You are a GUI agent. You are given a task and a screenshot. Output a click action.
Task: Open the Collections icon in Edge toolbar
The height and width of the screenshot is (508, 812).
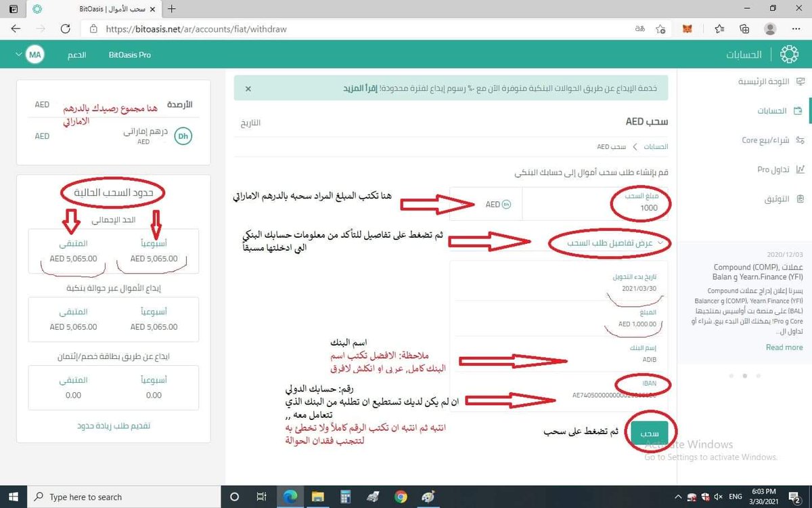pos(744,29)
